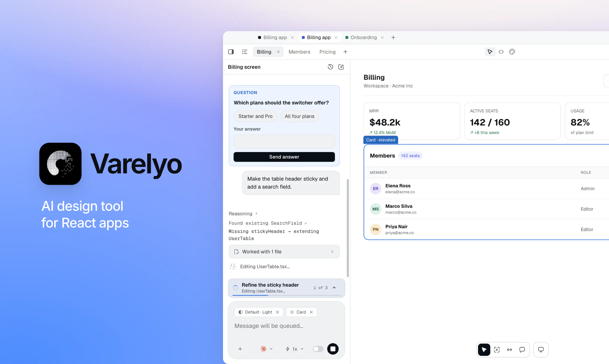The width and height of the screenshot is (609, 364).
Task: Expand Worked with 1 file chevron
Action: pos(332,252)
